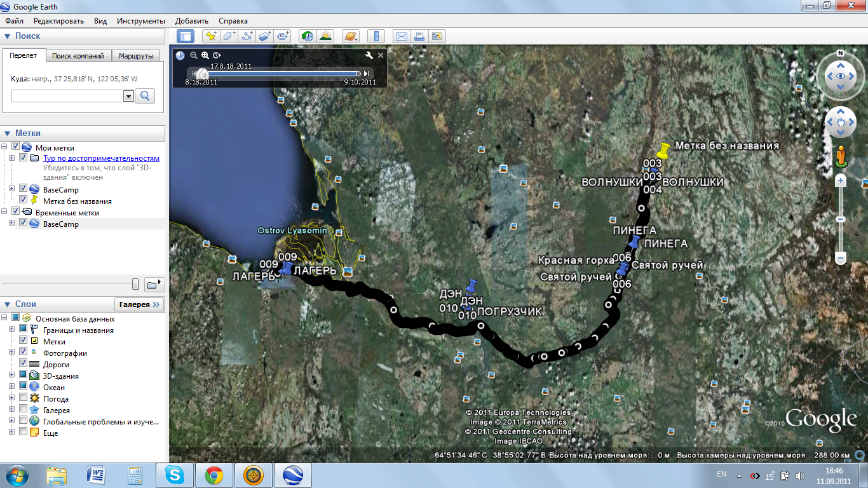Open time slider settings wrench icon
Viewport: 868px width, 488px height.
point(369,55)
